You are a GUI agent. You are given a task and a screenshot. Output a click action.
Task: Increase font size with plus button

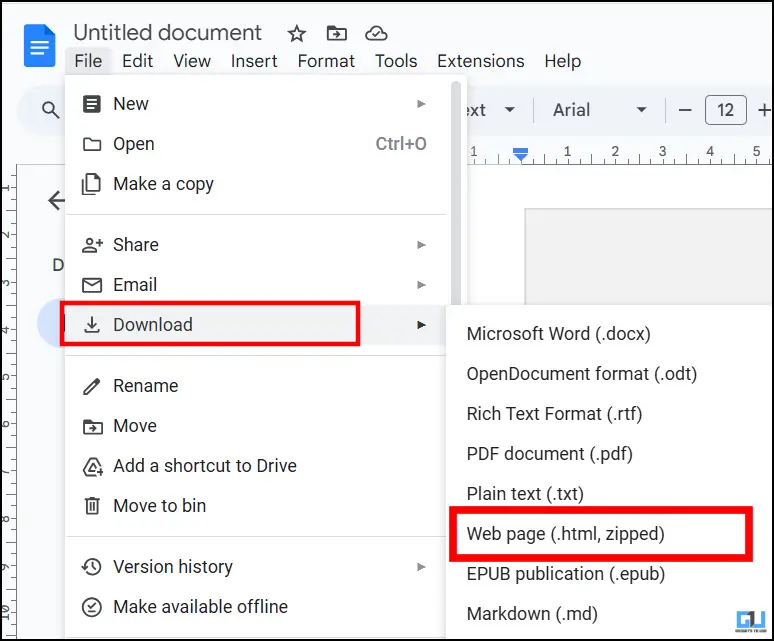764,110
